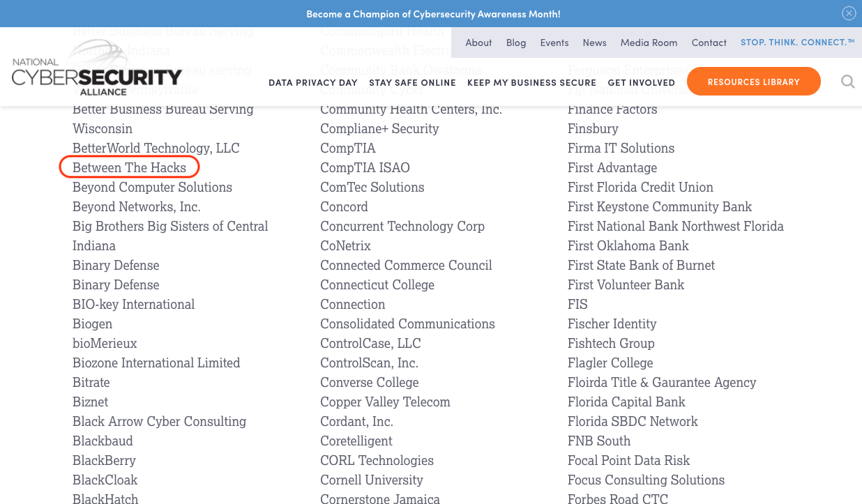
Task: Select 'CORL Technologies' entry
Action: pos(377,460)
